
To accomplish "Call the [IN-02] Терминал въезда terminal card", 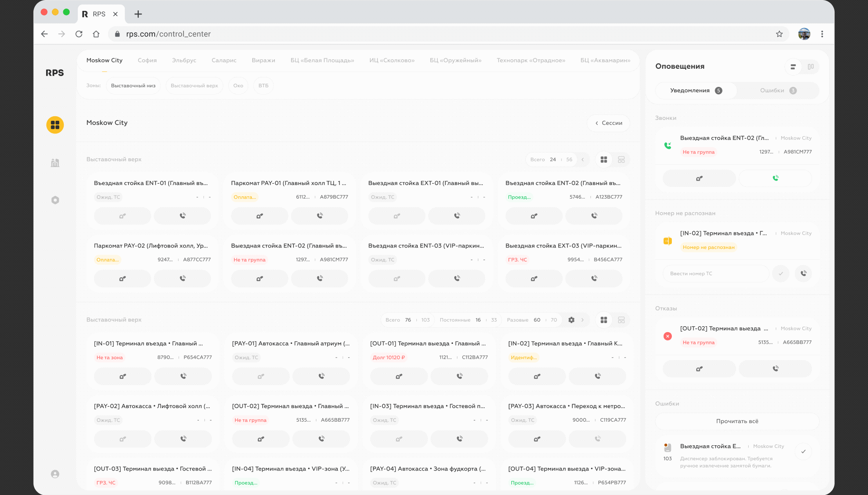I will (598, 376).
